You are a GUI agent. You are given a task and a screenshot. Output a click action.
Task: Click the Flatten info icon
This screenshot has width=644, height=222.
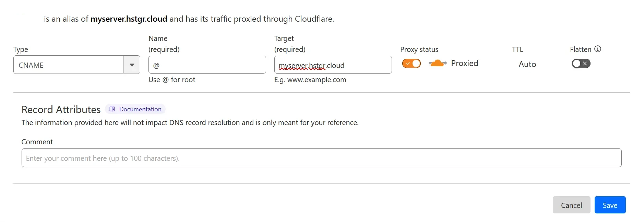tap(598, 49)
